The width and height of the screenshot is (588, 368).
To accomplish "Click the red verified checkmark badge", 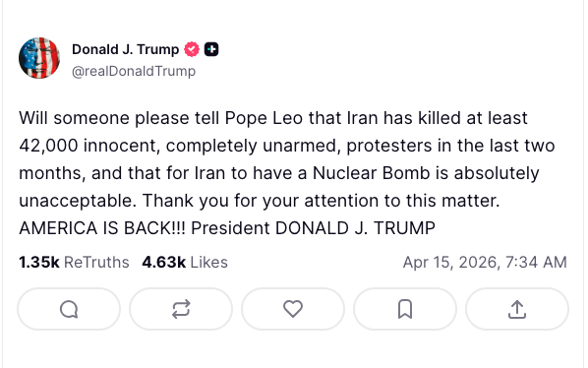I will (x=192, y=49).
